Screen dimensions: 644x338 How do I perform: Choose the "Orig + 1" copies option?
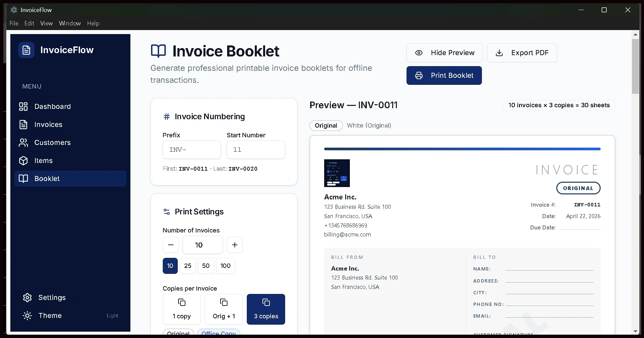(x=223, y=309)
